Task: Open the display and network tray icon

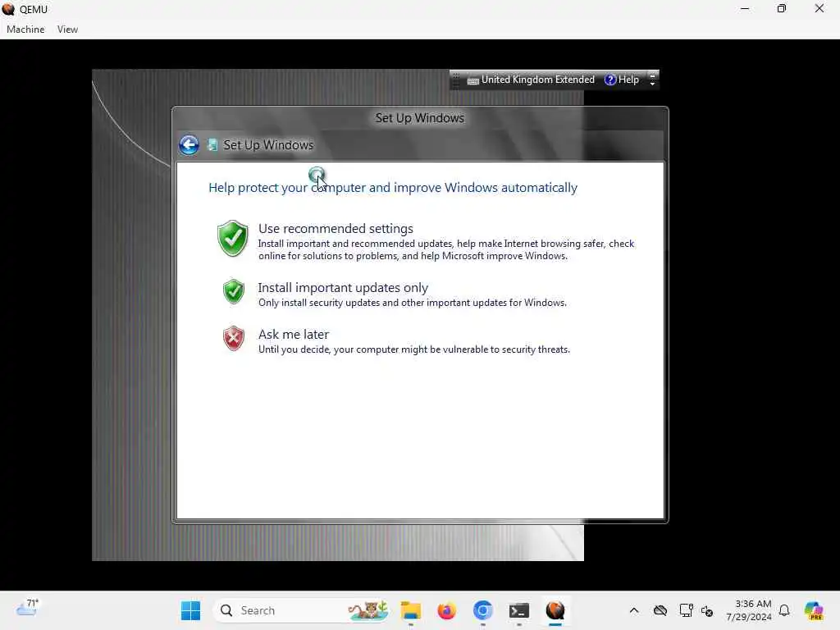Action: point(686,610)
